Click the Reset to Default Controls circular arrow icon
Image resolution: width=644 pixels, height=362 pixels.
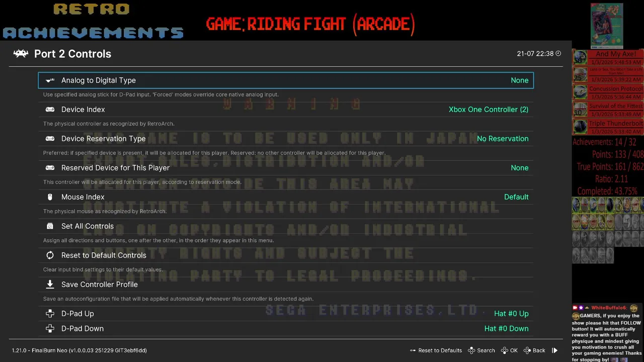click(50, 255)
